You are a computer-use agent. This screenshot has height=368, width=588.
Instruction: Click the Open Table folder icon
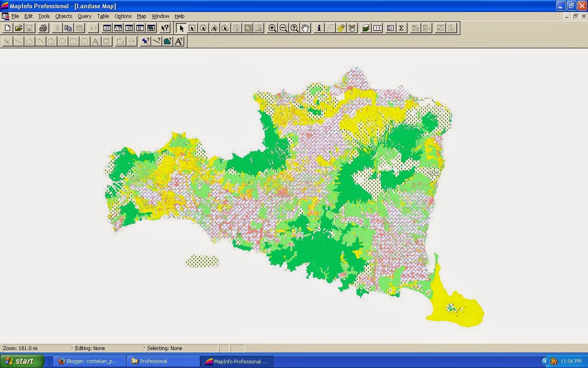18,28
